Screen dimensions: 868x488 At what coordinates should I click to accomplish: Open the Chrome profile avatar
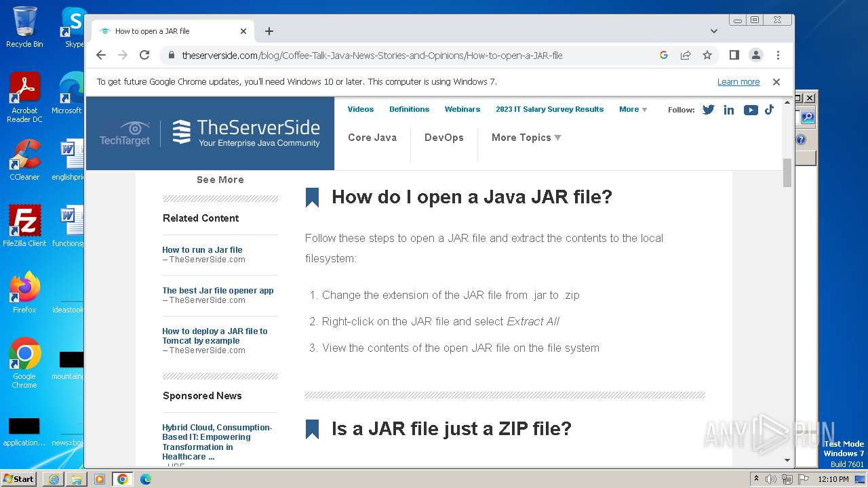click(755, 56)
